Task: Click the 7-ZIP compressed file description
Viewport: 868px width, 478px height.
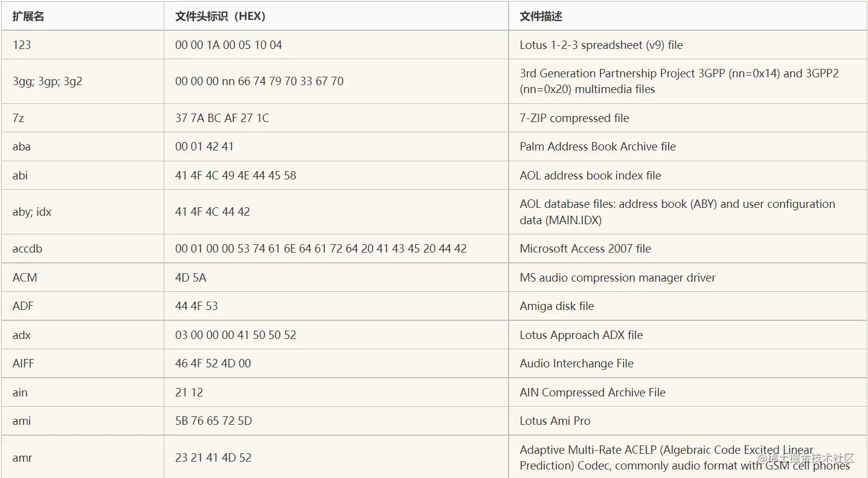Action: point(574,118)
